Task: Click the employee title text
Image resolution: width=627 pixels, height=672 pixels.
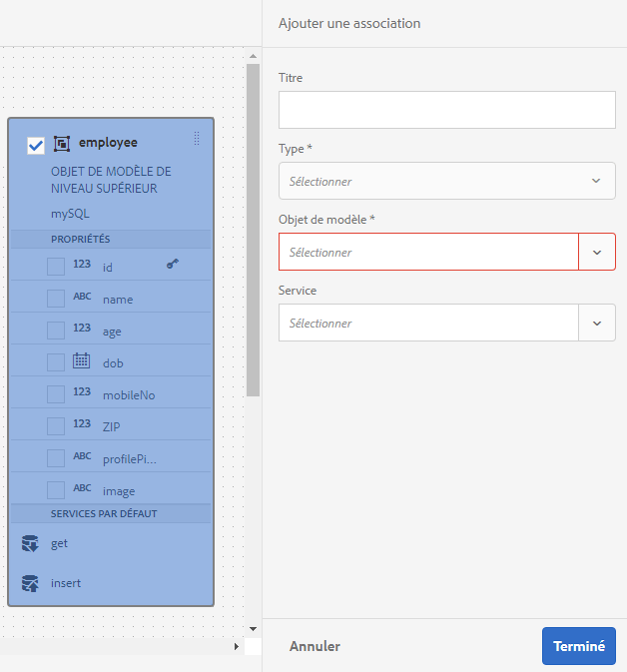Action: pyautogui.click(x=108, y=142)
